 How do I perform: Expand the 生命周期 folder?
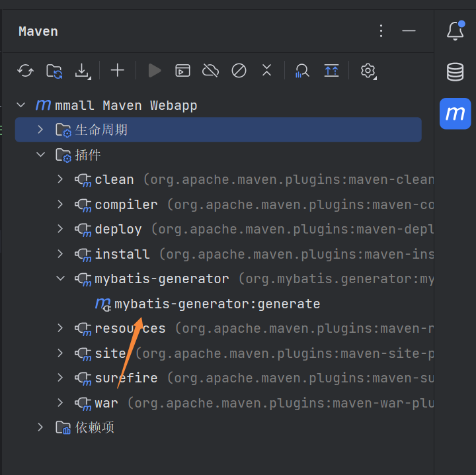click(x=40, y=130)
